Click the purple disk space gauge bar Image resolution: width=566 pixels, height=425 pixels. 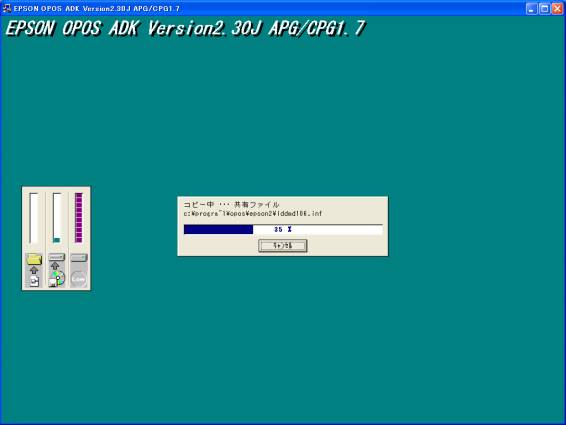79,218
